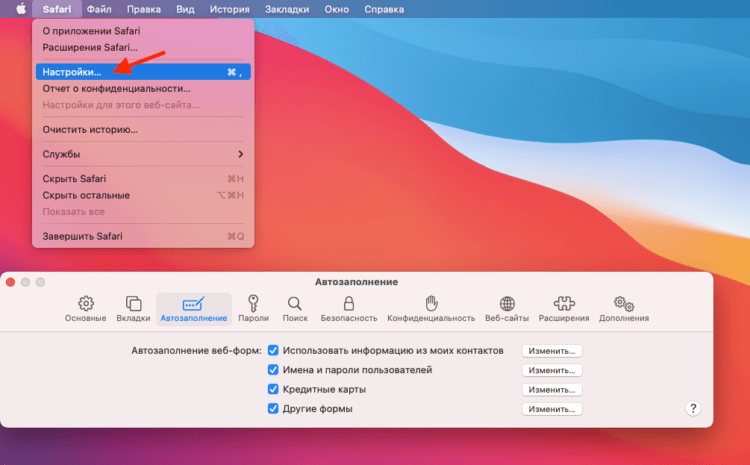
Task: Open the Правка menu
Action: [x=143, y=9]
